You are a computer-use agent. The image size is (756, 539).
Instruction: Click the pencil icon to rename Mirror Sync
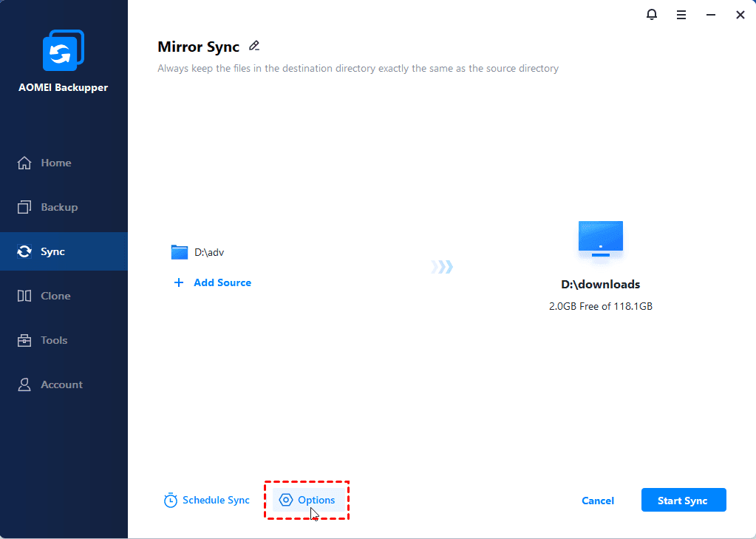(254, 46)
